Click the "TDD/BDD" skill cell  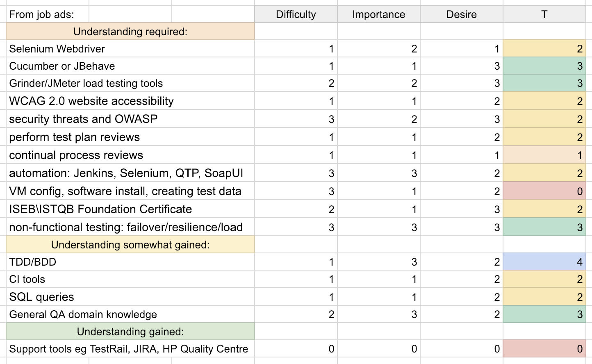33,262
